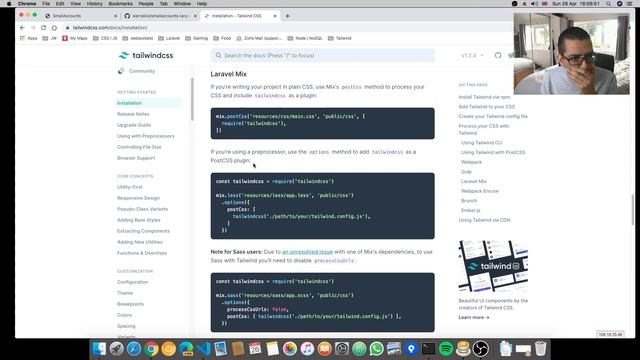Open OBS Studio from the dock
Screen dimensions: 640x360
point(481,349)
